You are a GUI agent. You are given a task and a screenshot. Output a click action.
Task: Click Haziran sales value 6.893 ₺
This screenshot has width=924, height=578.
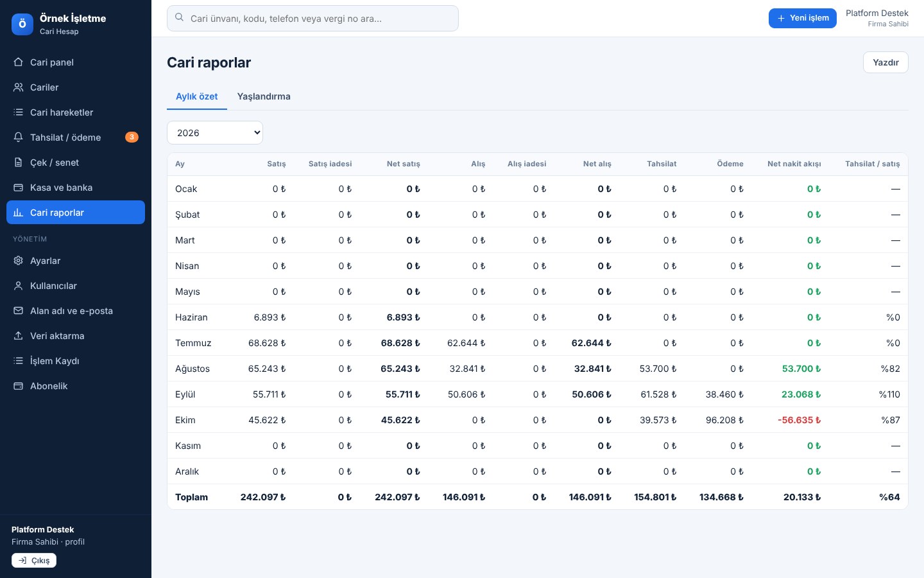click(x=269, y=317)
